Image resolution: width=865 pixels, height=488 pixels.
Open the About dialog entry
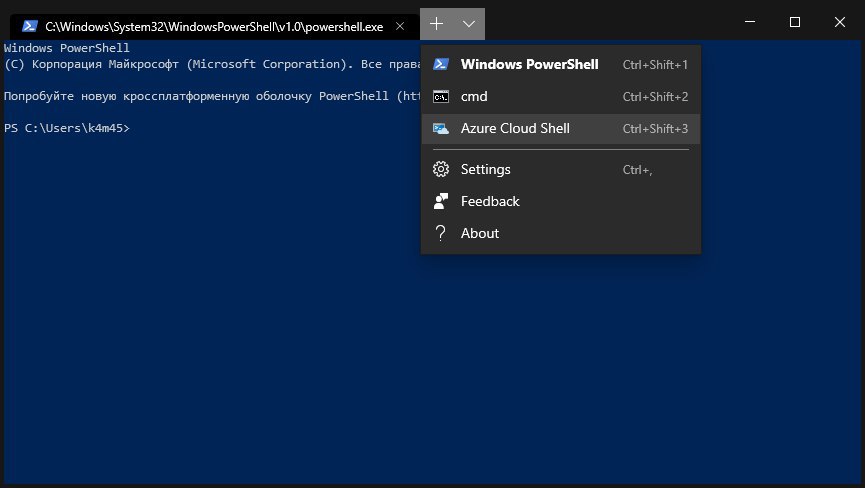tap(561, 233)
